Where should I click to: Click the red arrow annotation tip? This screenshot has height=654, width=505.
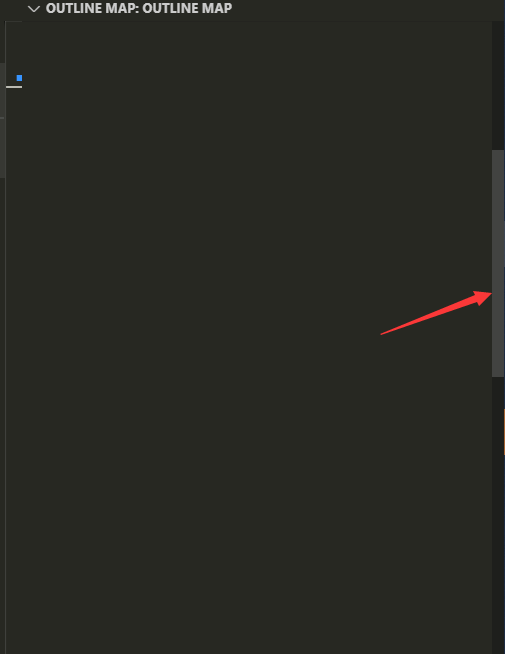tap(490, 294)
